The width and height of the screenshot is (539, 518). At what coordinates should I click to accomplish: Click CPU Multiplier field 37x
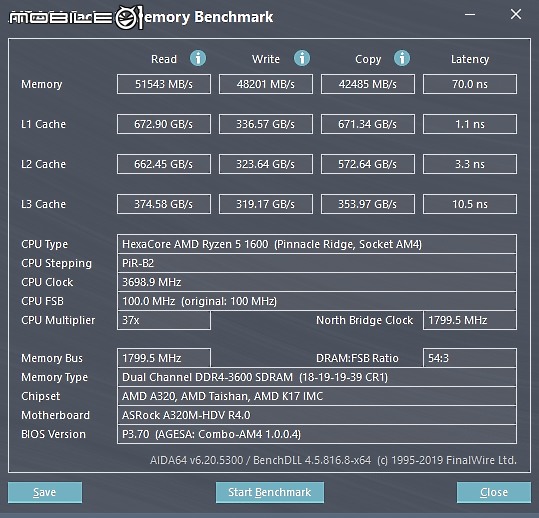[164, 320]
